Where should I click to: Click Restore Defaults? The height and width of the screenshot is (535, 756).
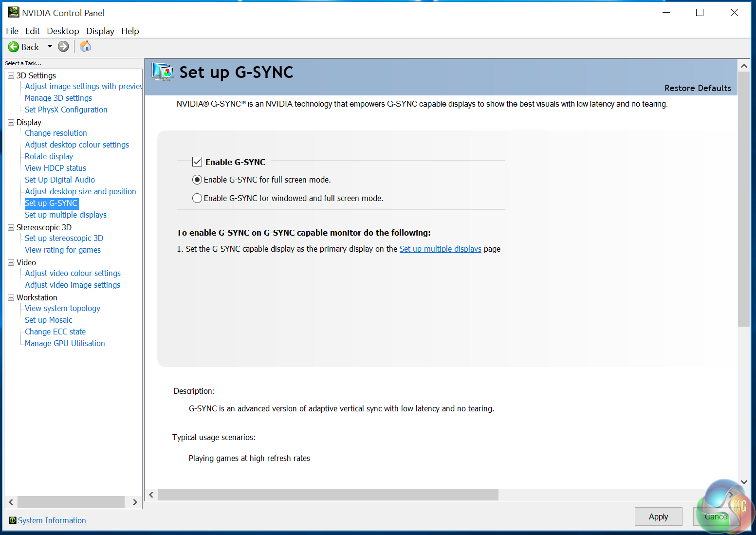click(698, 88)
